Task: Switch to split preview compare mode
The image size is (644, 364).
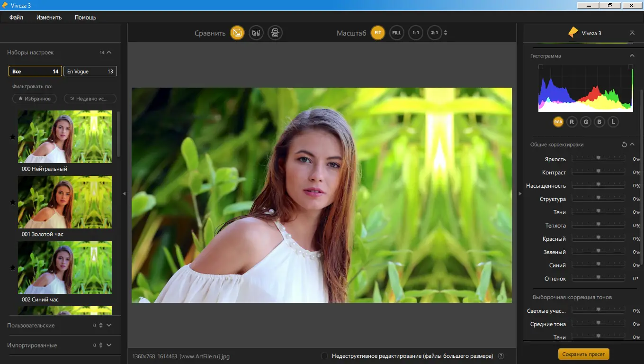Action: 256,33
